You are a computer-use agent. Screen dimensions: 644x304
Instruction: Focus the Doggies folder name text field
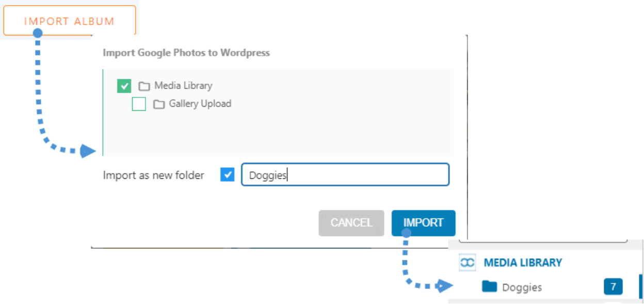click(345, 175)
